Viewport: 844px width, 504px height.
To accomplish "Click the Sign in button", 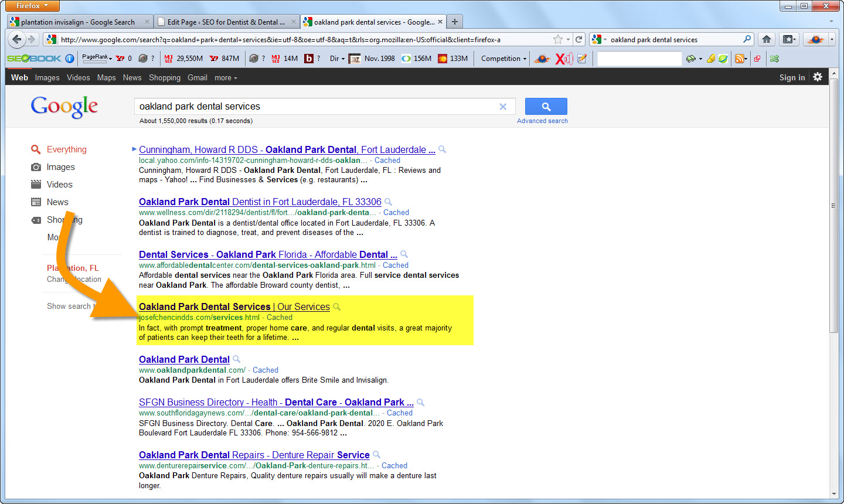I will 792,77.
